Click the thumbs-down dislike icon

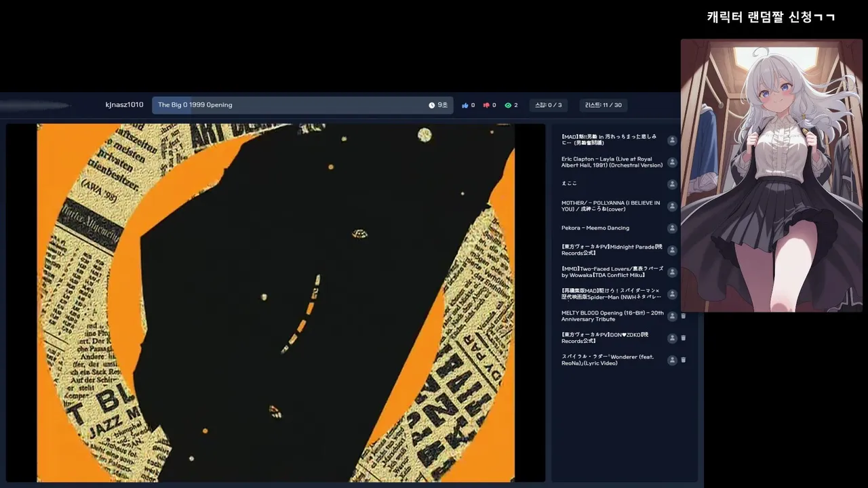pos(486,105)
